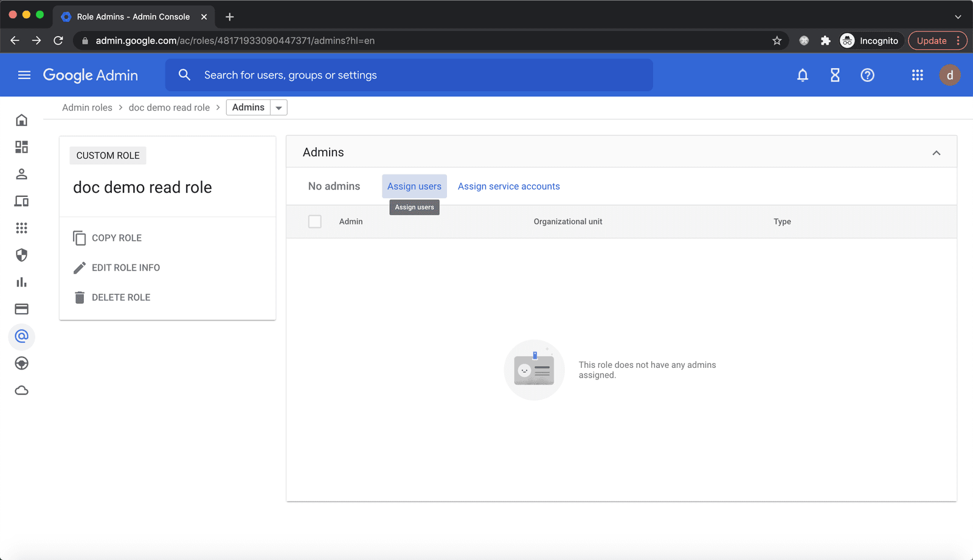The height and width of the screenshot is (560, 973).
Task: Click the doc demo read role breadcrumb
Action: pos(169,108)
